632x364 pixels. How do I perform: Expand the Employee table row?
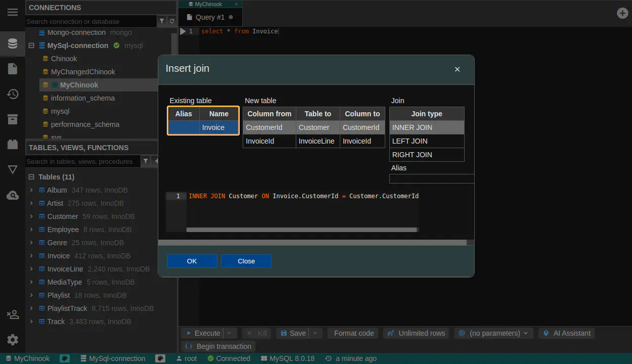[31, 230]
